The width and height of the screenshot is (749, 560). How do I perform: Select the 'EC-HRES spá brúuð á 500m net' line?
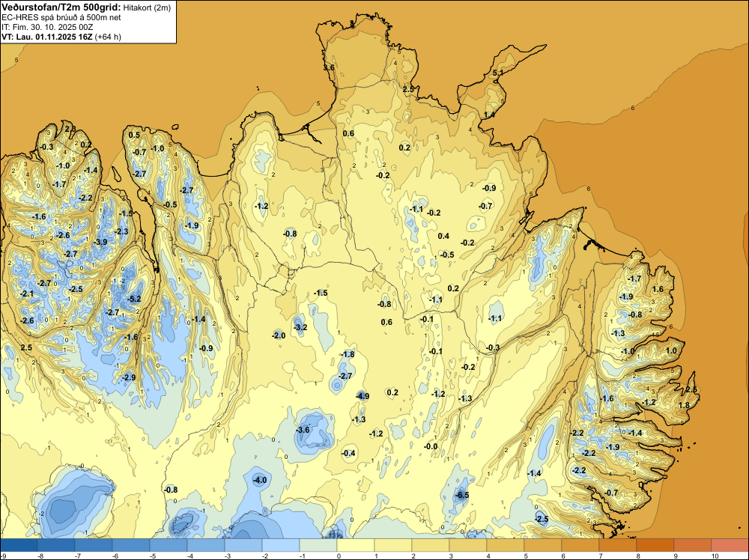click(61, 18)
